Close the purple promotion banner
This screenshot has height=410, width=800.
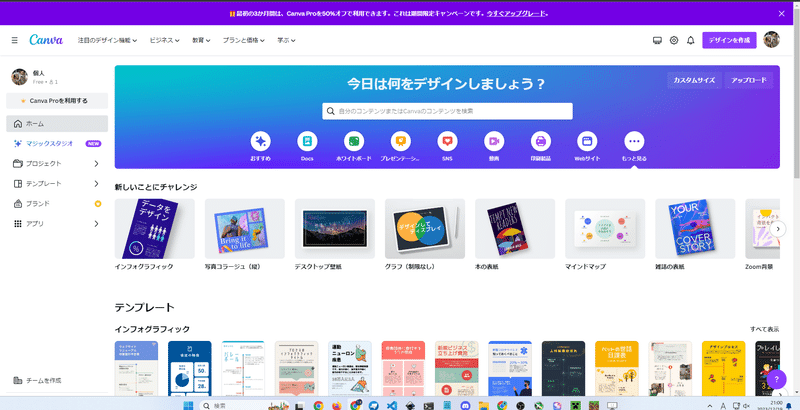[x=782, y=14]
